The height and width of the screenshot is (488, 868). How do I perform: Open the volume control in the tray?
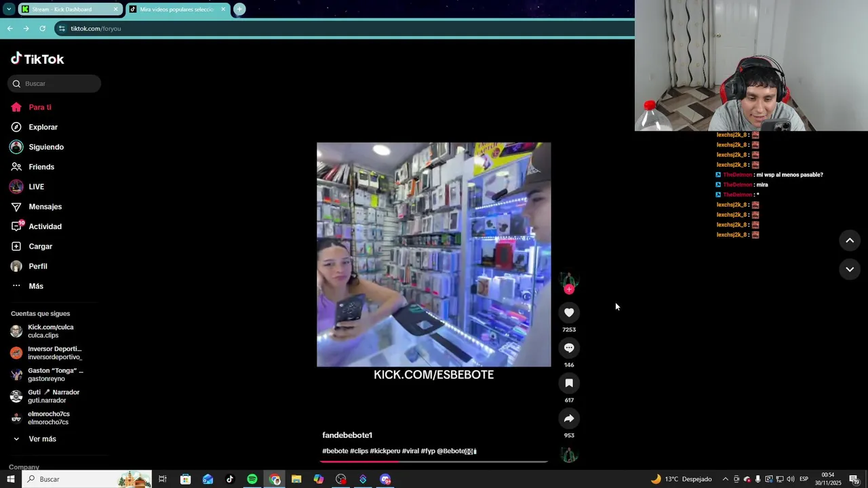click(x=790, y=479)
